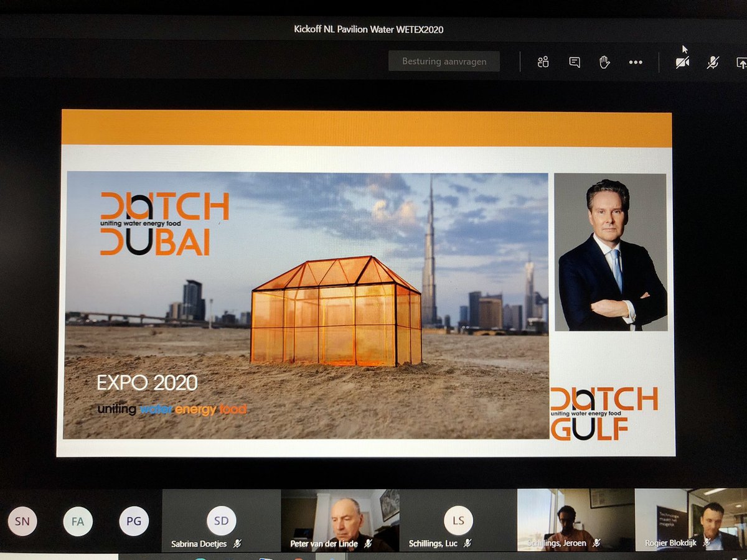The width and height of the screenshot is (747, 560).
Task: Select the PG participant avatar
Action: (134, 521)
